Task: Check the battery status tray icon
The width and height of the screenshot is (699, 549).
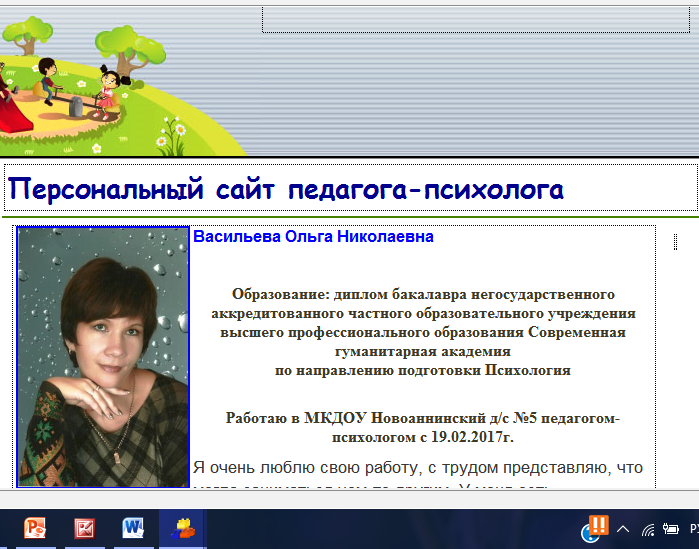Action: (x=669, y=529)
